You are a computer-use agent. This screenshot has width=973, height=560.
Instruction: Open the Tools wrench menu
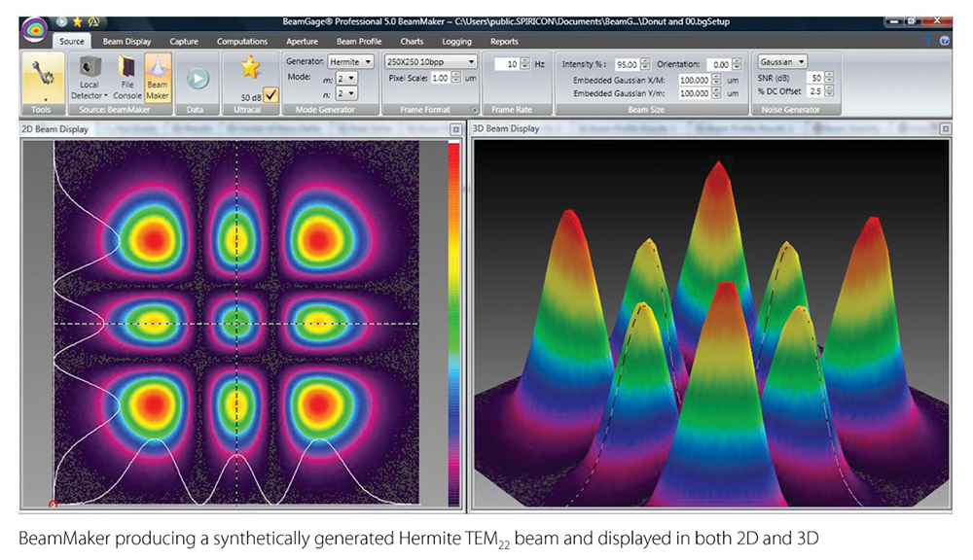pos(42,75)
